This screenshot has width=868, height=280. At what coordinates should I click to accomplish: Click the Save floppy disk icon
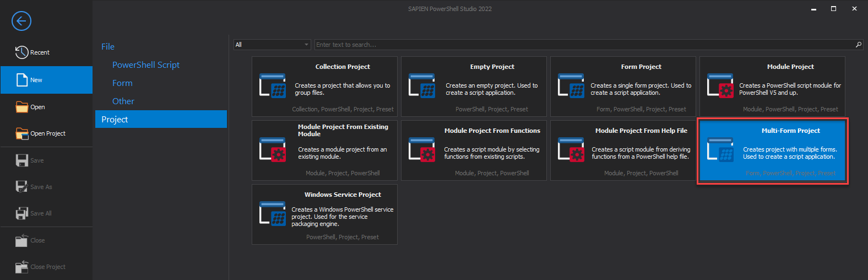22,160
